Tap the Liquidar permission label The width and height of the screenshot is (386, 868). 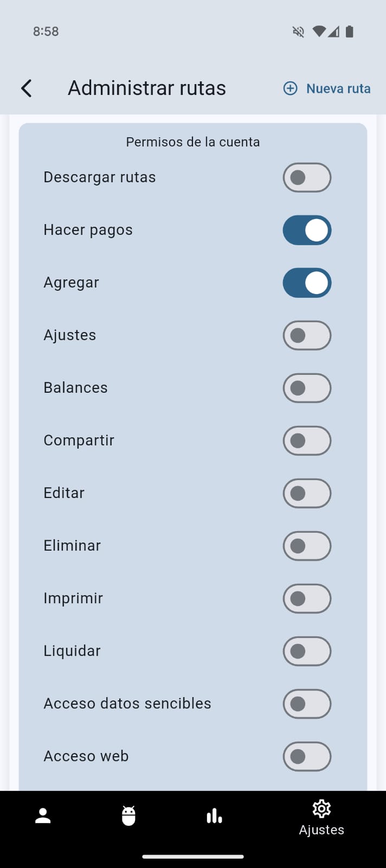[72, 651]
